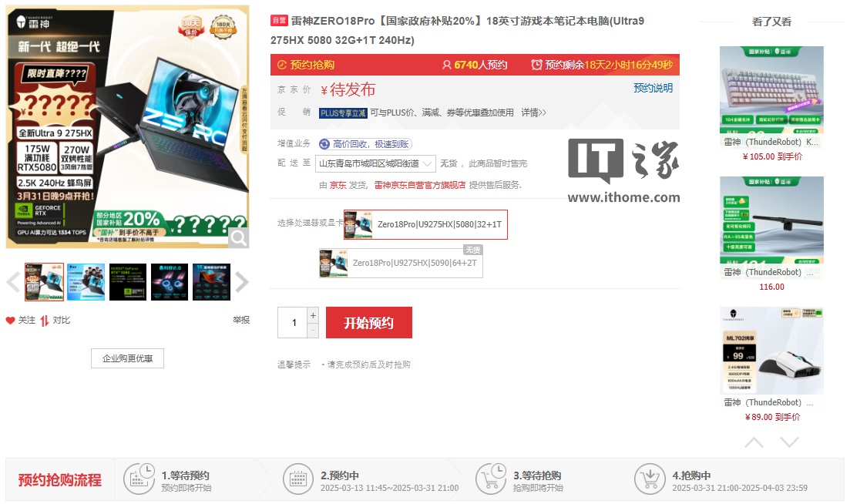Click the 2025-03-13 11:45~2025-03-31 21:00 date range

pos(389,488)
